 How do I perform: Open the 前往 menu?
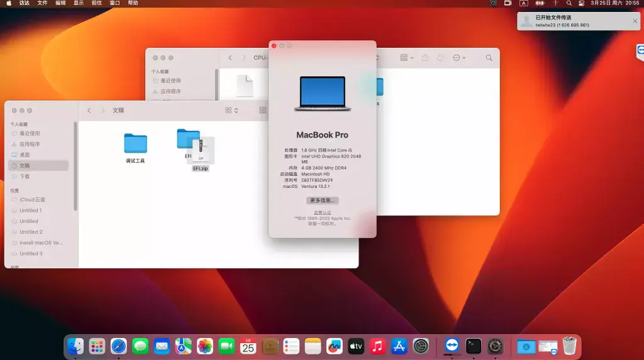pyautogui.click(x=96, y=3)
